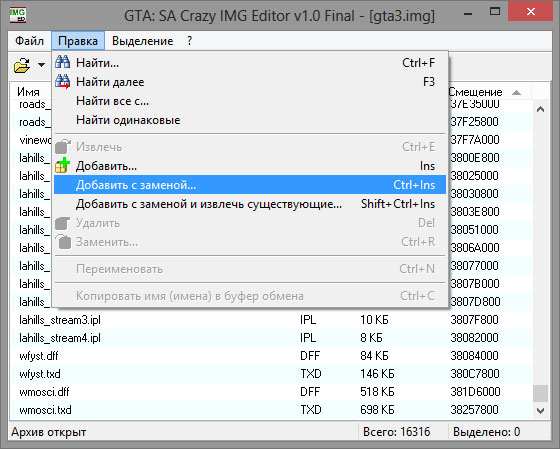Click the 518 КБ size cell

377,391
